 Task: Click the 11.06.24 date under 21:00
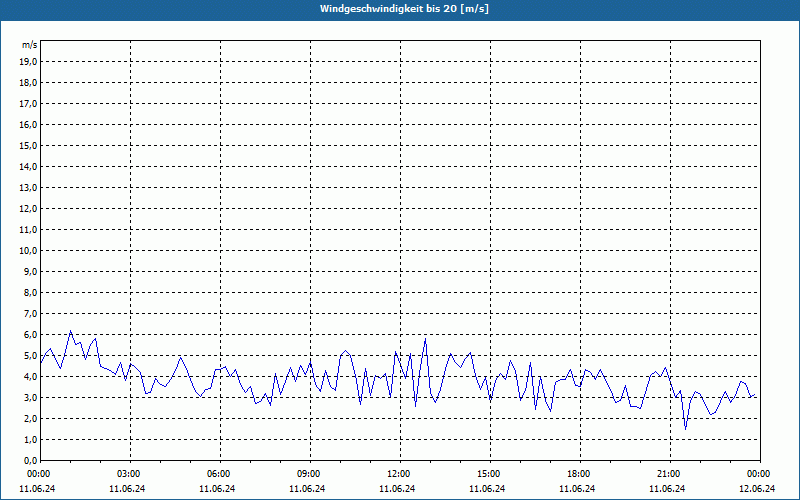(x=667, y=489)
